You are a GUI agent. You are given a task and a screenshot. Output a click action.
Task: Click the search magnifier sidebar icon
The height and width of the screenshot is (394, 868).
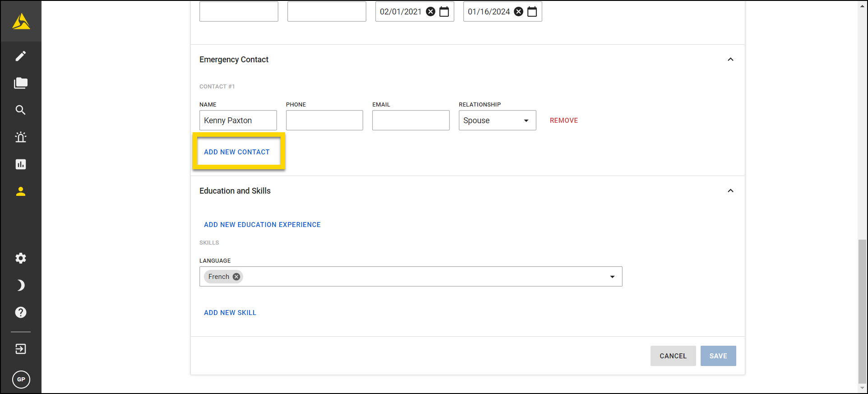pos(21,110)
